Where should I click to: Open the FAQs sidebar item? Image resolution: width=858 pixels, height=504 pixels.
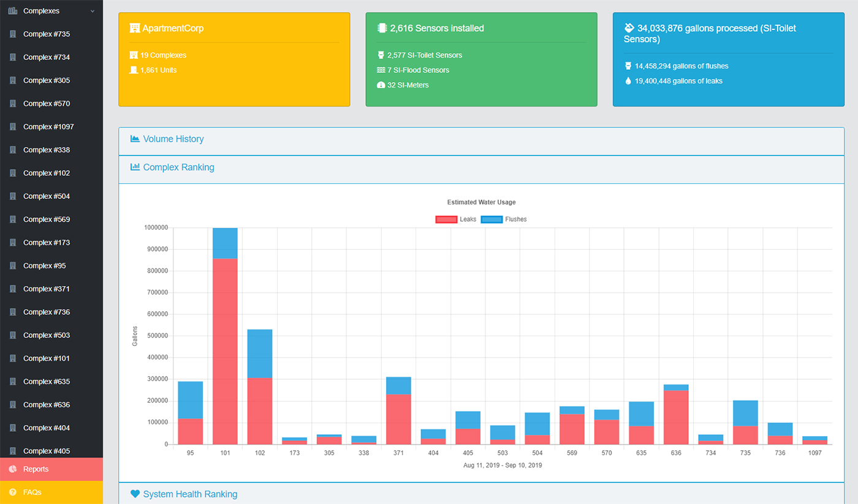[32, 492]
